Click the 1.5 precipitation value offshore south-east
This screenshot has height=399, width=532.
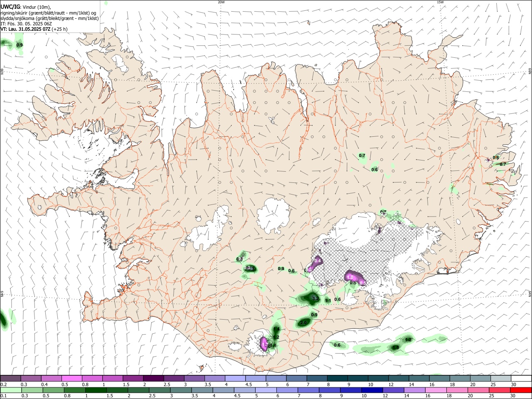click(x=396, y=347)
